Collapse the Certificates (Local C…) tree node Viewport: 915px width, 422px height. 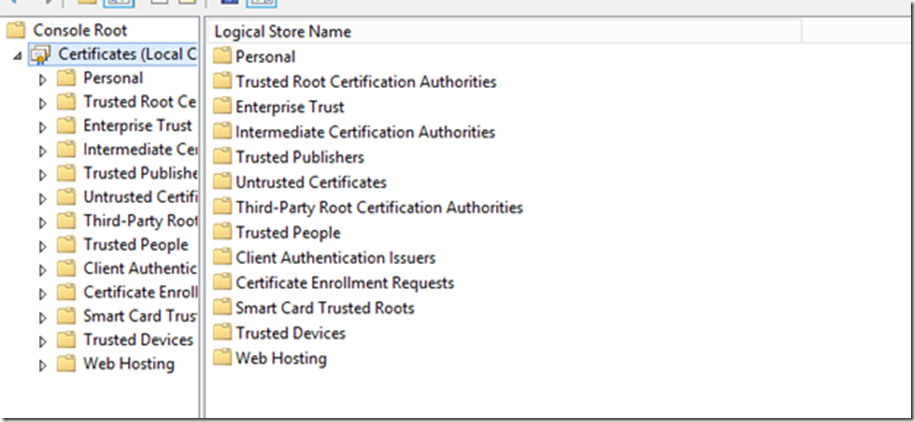coord(17,55)
